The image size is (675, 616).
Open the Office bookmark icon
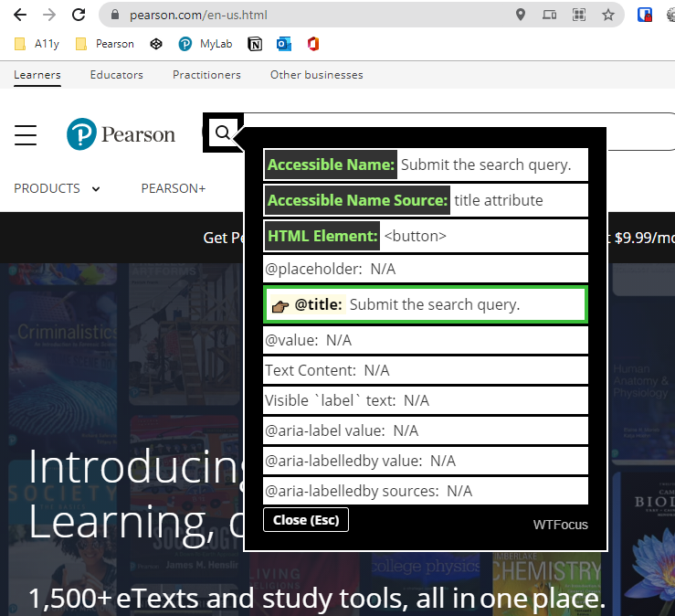(x=313, y=44)
